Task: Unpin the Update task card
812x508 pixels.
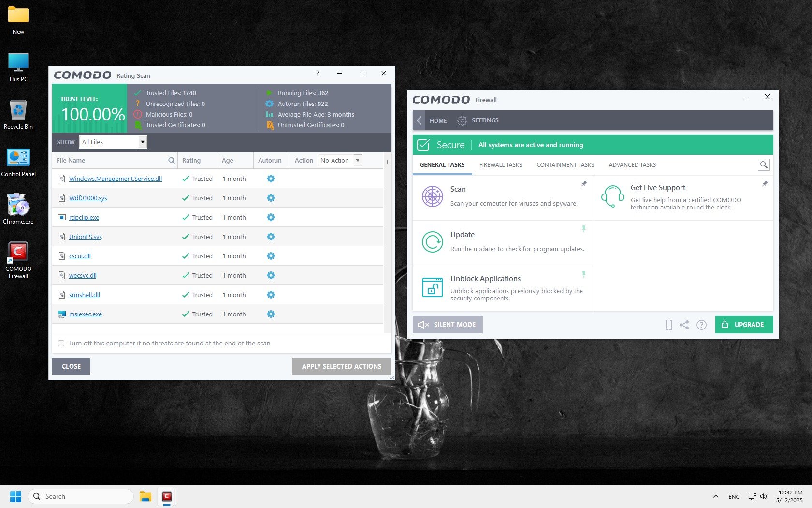Action: point(584,228)
